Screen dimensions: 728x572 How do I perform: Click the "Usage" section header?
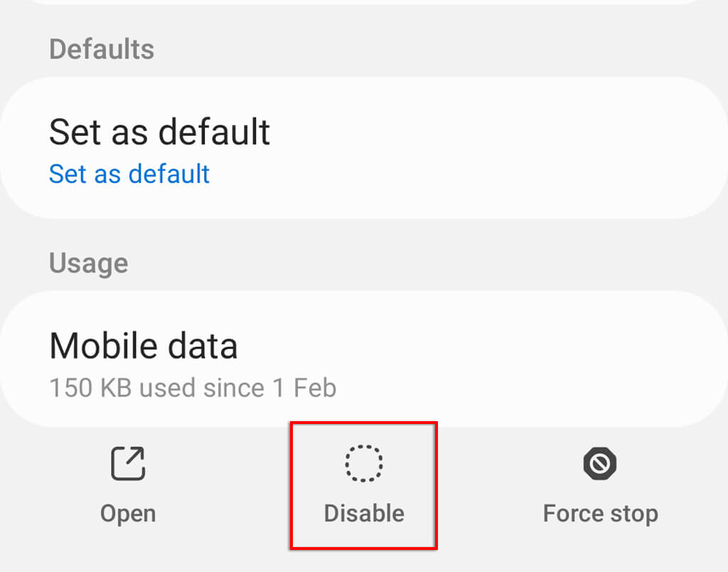(89, 263)
